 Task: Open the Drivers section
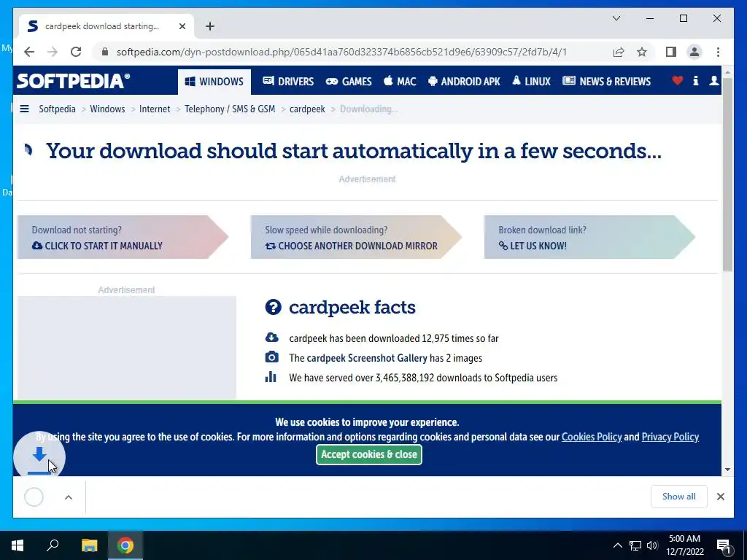288,82
